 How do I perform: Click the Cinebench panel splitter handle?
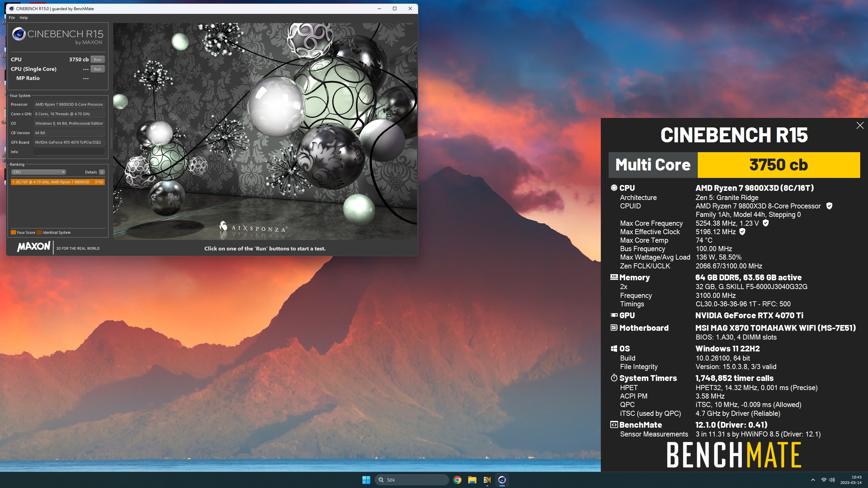(111, 139)
